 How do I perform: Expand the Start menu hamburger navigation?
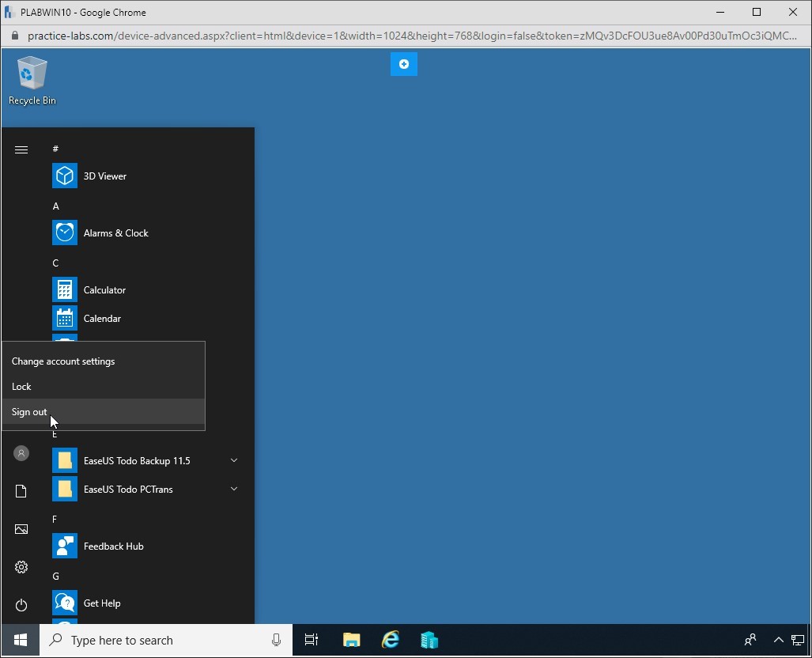21,149
